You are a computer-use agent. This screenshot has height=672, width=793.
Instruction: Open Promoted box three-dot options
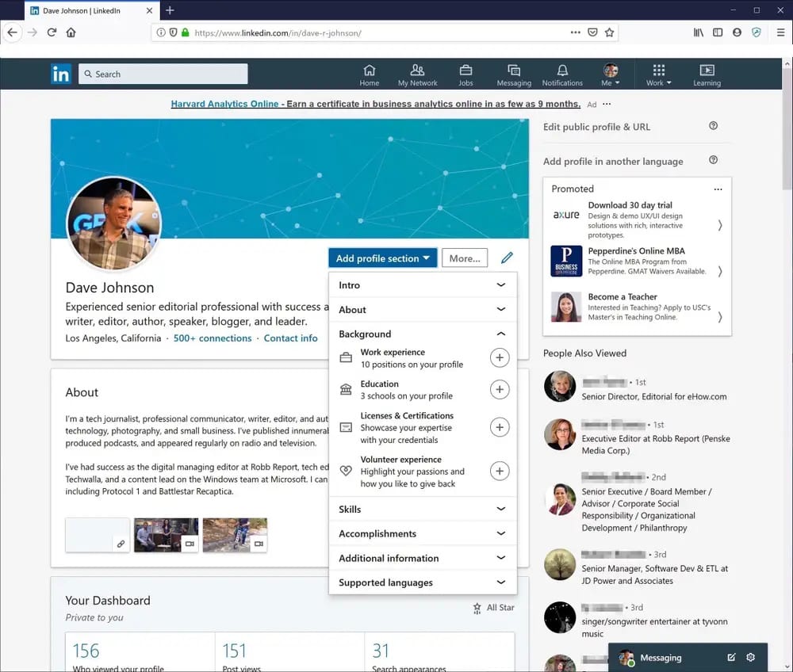pyautogui.click(x=718, y=189)
